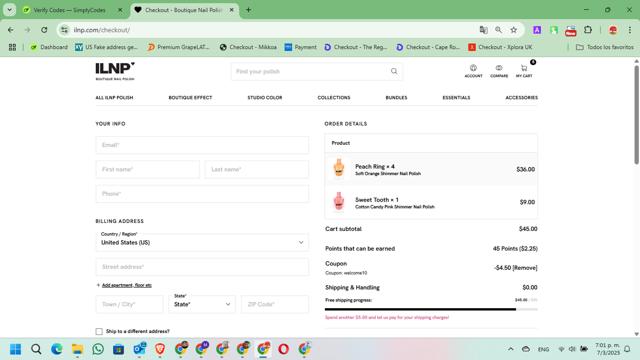Screen dimensions: 640x360
Task: Expand the Country / Region dropdown
Action: point(202,242)
